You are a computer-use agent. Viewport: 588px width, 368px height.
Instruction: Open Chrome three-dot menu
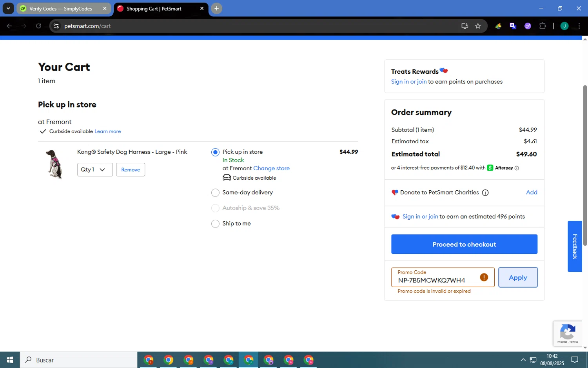(x=579, y=26)
